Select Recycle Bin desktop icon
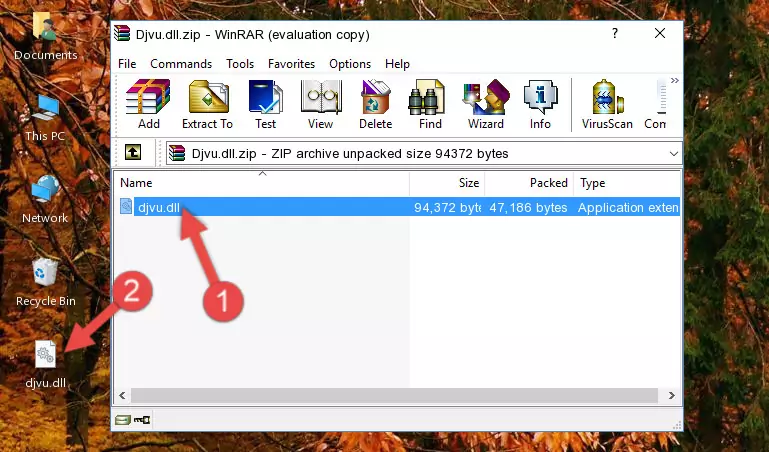769x452 pixels. tap(46, 283)
